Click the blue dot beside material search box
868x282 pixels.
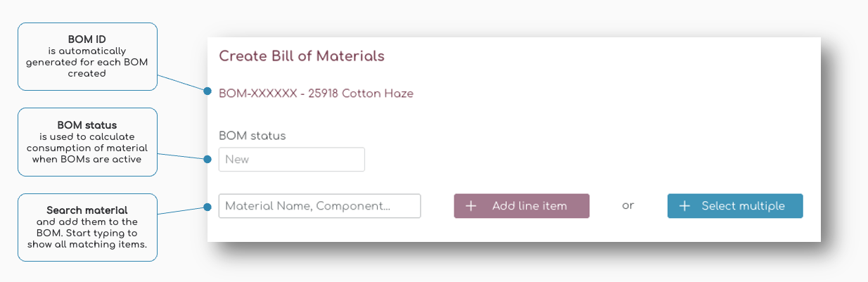click(x=208, y=207)
